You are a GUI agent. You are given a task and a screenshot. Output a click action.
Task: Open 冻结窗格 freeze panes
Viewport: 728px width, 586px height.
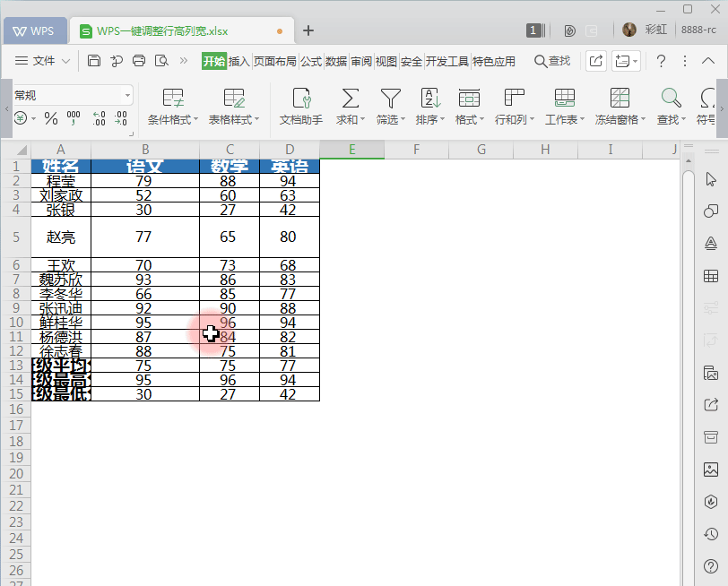(620, 107)
